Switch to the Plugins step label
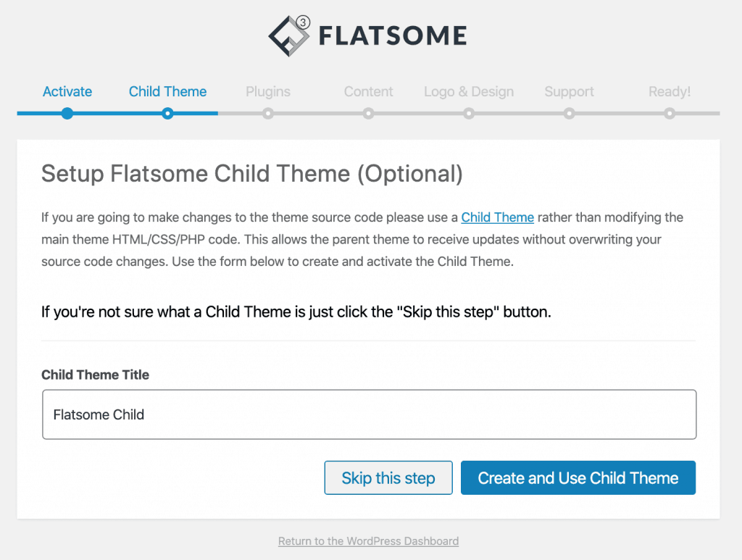 tap(267, 91)
